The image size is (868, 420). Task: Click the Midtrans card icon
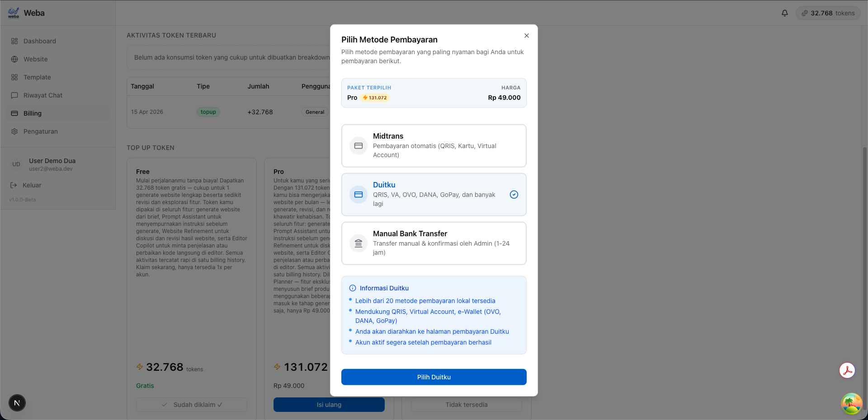[359, 146]
